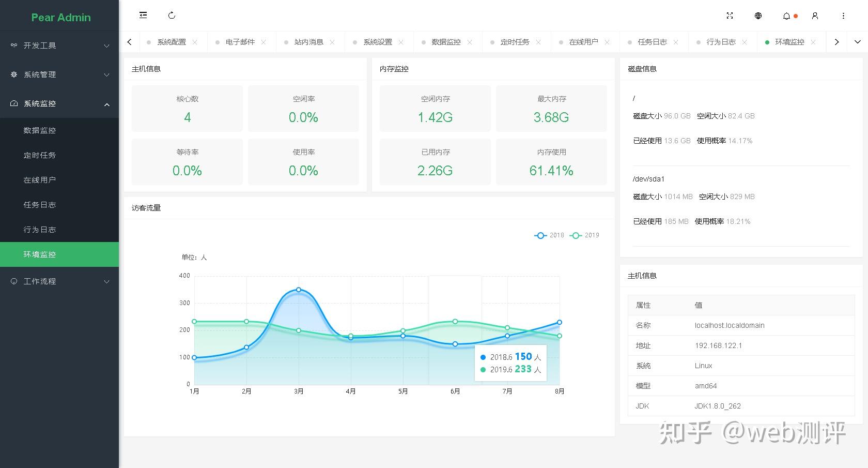
Task: Close the 数据监控 tab
Action: (470, 42)
